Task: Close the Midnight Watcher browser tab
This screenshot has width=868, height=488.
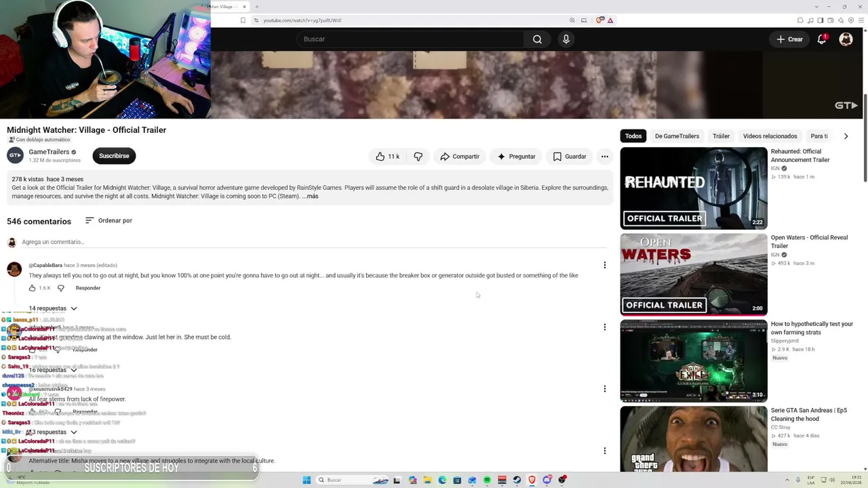Action: 244,7
